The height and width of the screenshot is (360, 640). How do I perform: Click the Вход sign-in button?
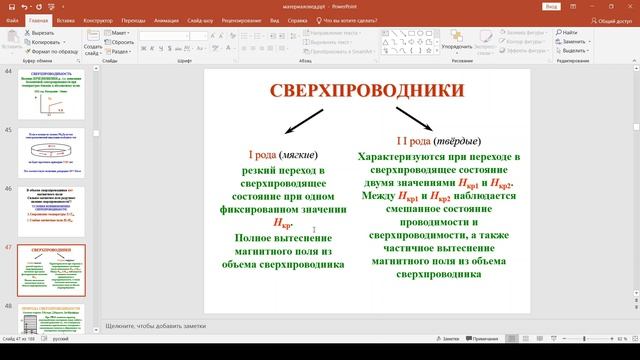tap(551, 7)
